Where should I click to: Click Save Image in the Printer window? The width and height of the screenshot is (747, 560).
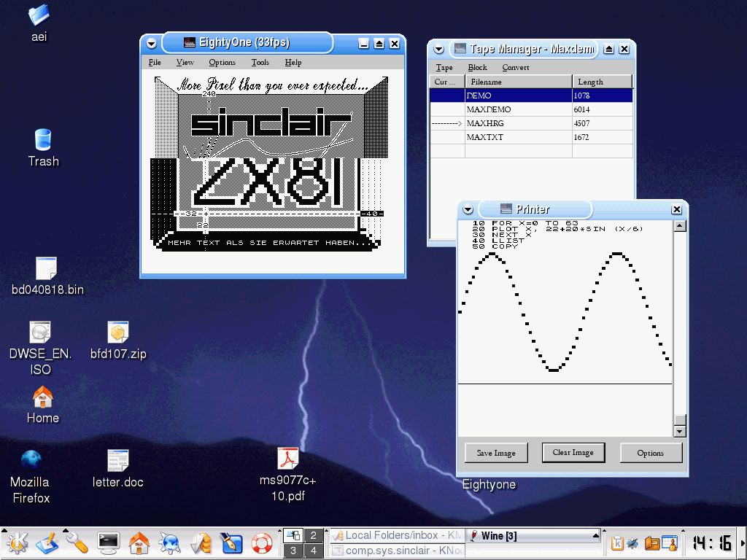496,453
